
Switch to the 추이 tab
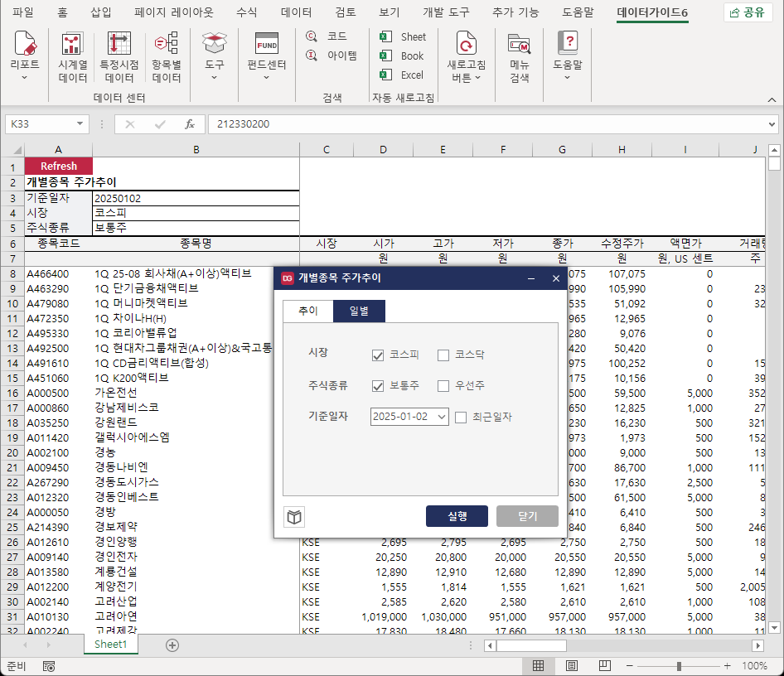(307, 311)
